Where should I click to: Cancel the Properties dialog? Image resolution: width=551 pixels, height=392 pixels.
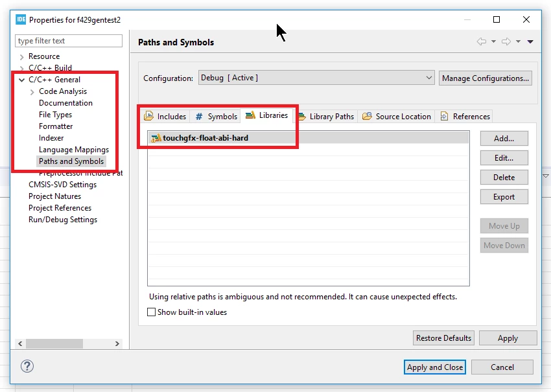coord(502,367)
